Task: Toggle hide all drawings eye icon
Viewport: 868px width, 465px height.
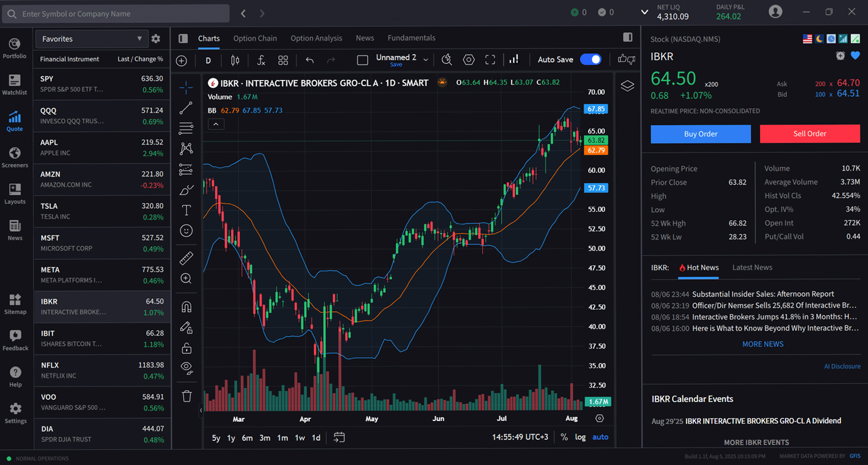Action: tap(186, 368)
